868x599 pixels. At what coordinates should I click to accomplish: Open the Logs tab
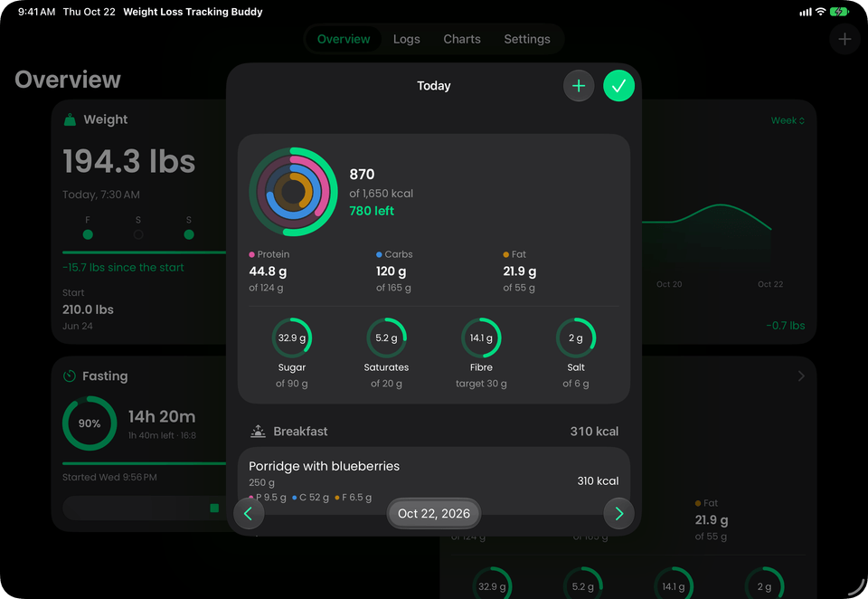406,39
